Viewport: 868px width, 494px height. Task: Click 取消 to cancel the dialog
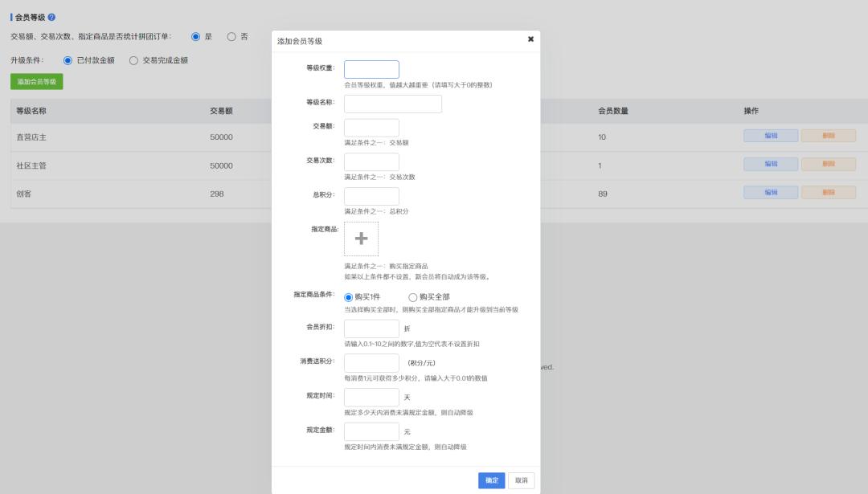[x=520, y=480]
